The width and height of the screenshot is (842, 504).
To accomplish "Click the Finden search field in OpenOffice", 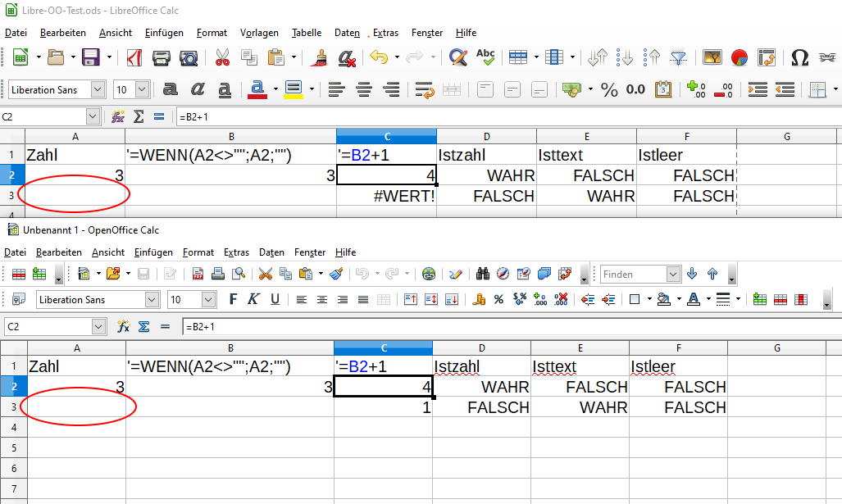I will coord(633,274).
